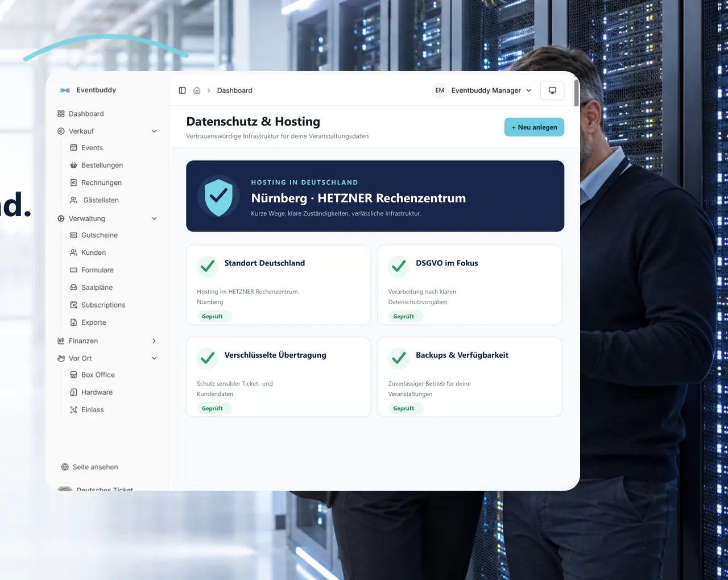Toggle the sidebar panel icon
This screenshot has width=728, height=580.
[x=183, y=90]
